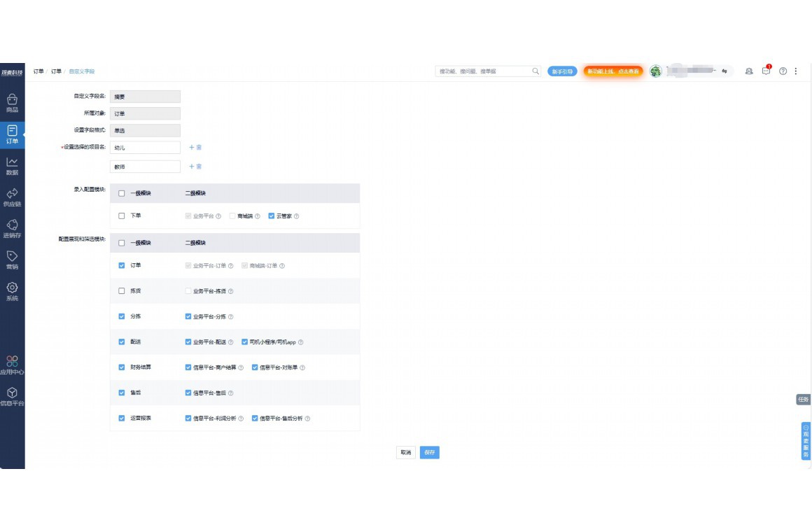Image resolution: width=812 pixels, height=532 pixels.
Task: Open 应用中心 from the sidebar
Action: 12,365
